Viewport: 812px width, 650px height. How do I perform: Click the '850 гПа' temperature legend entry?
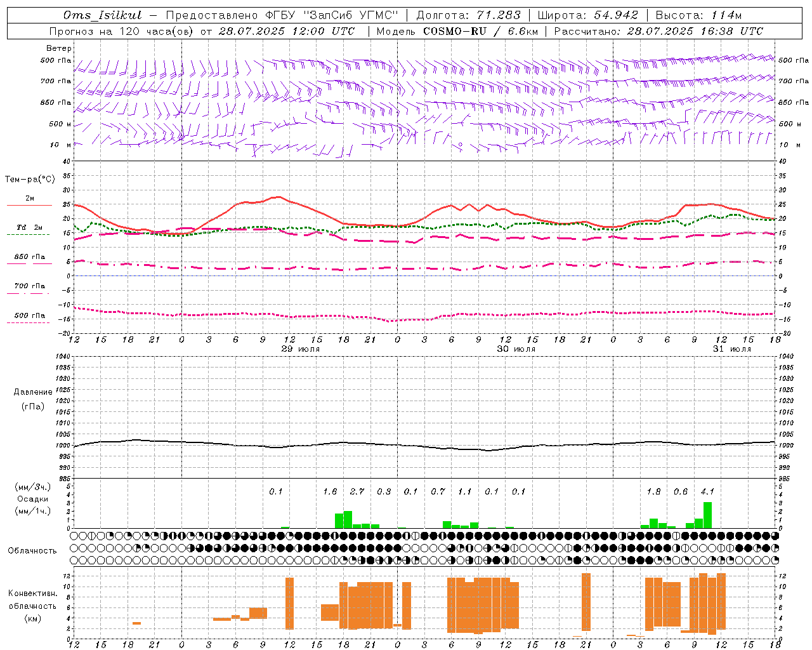coord(29,257)
